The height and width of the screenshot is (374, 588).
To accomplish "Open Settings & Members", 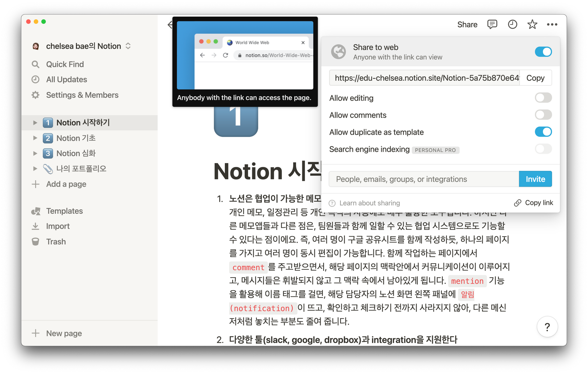I will tap(82, 95).
